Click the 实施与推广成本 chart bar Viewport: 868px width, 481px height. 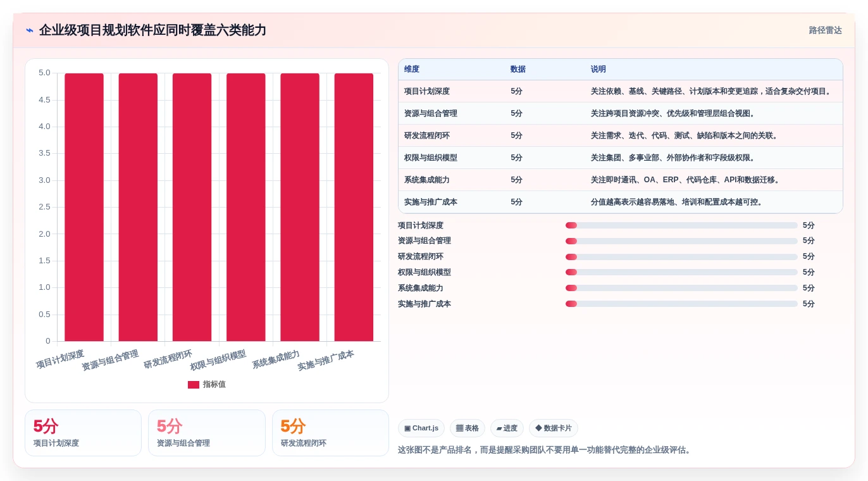[354, 207]
